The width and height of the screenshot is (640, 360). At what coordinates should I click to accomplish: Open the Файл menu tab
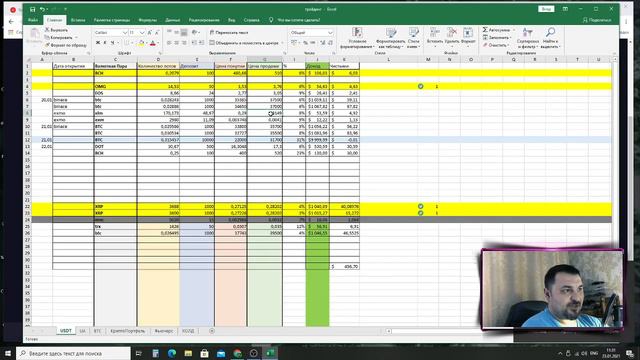click(33, 20)
